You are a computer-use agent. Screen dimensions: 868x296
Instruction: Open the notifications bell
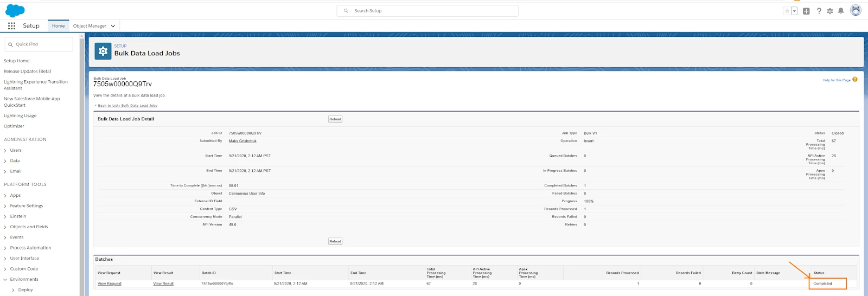tap(841, 11)
